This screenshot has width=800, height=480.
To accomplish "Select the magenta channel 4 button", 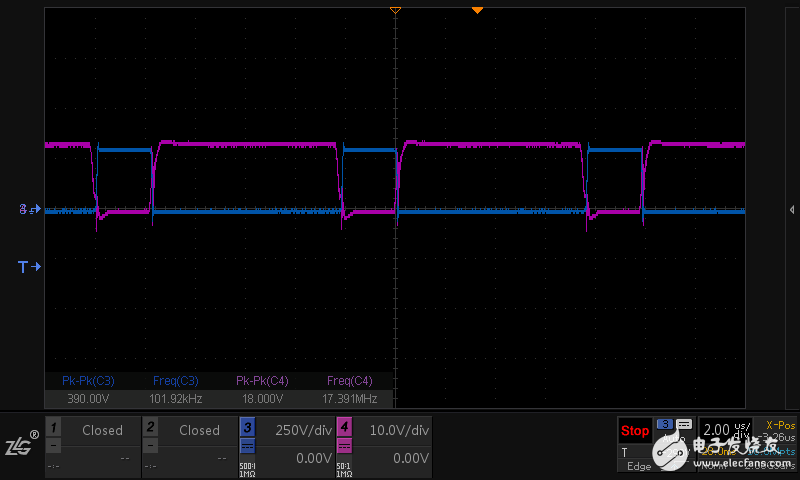I will click(x=344, y=427).
